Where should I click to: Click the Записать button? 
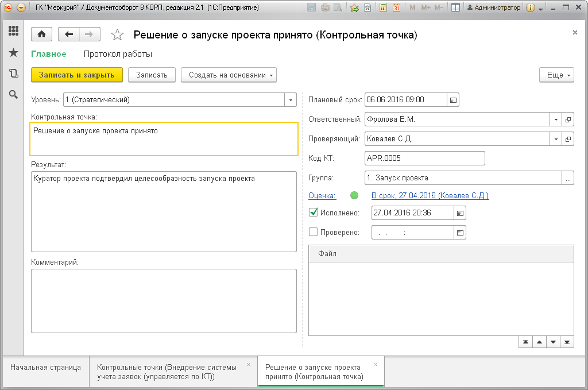pyautogui.click(x=152, y=75)
